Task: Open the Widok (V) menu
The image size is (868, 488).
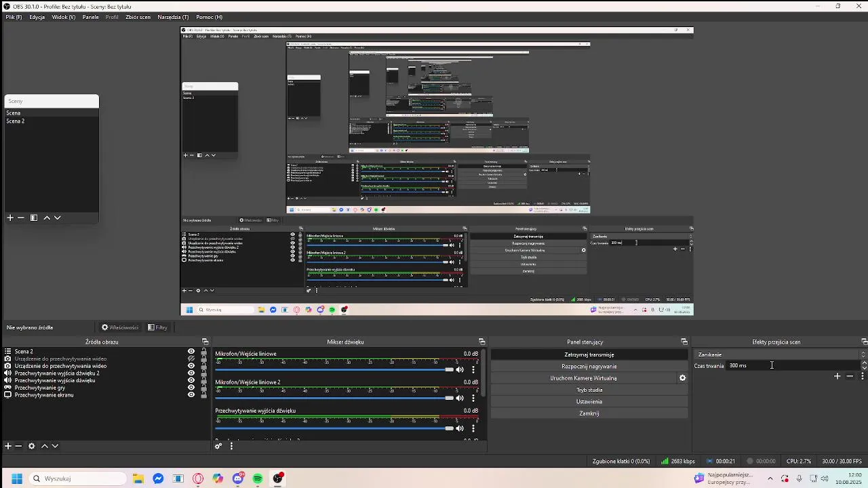Action: pyautogui.click(x=64, y=17)
